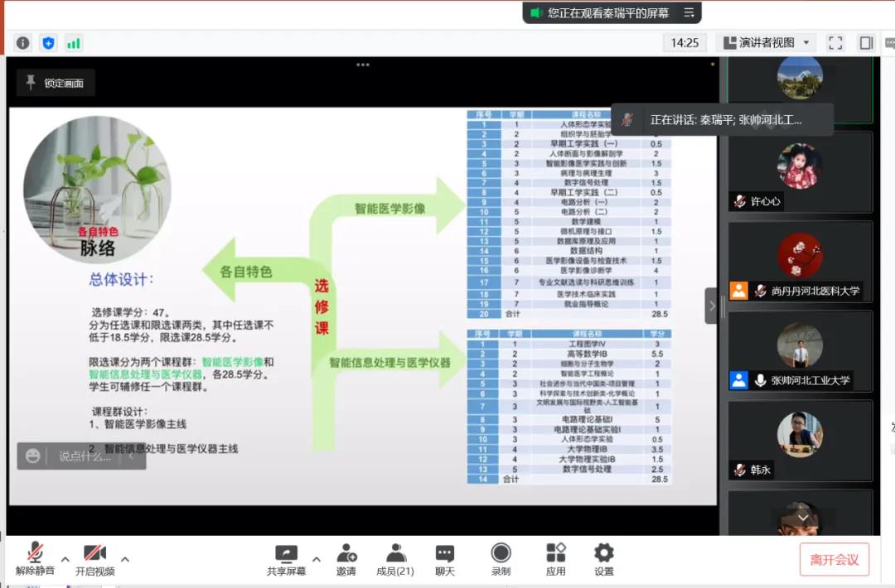This screenshot has width=895, height=588.
Task: Turn on camera via 开启视频
Action: click(x=94, y=559)
